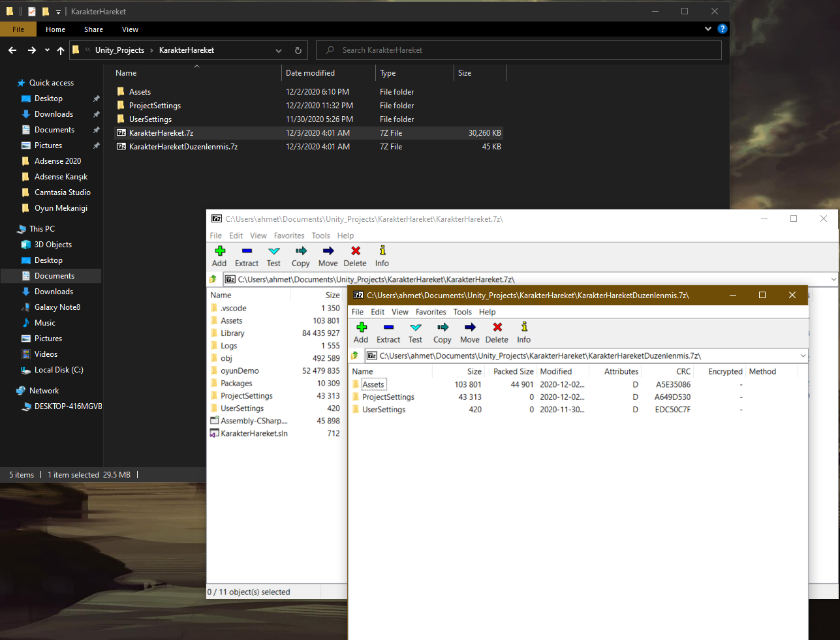The height and width of the screenshot is (640, 840).
Task: Click Add in the KarakterHareket.7z 7-Zip window
Action: tap(219, 256)
